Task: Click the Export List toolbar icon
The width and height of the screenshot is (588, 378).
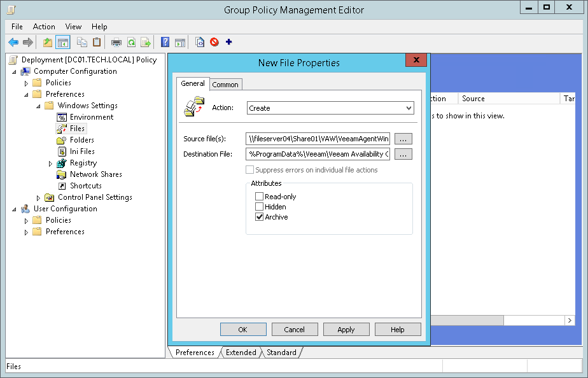Action: [x=146, y=42]
